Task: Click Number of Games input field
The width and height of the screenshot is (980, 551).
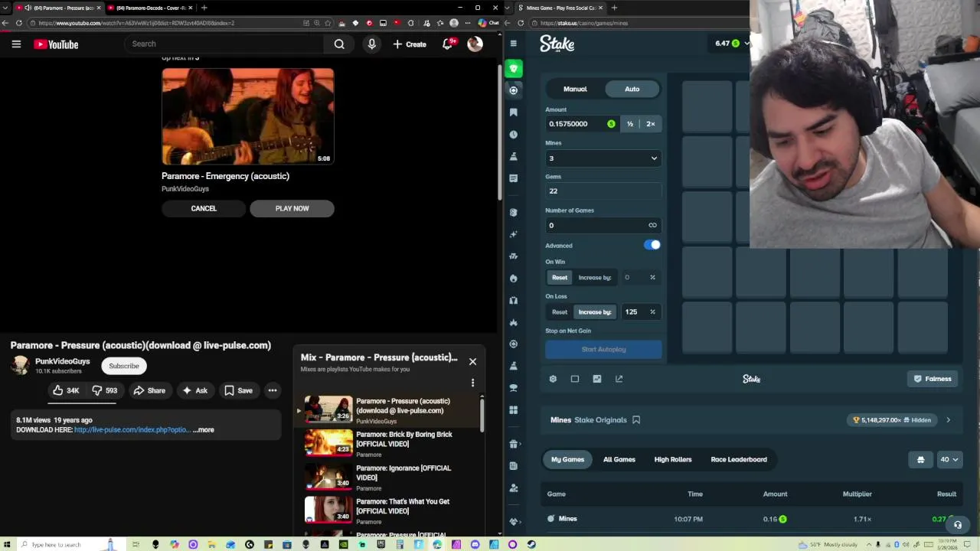Action: [x=603, y=225]
